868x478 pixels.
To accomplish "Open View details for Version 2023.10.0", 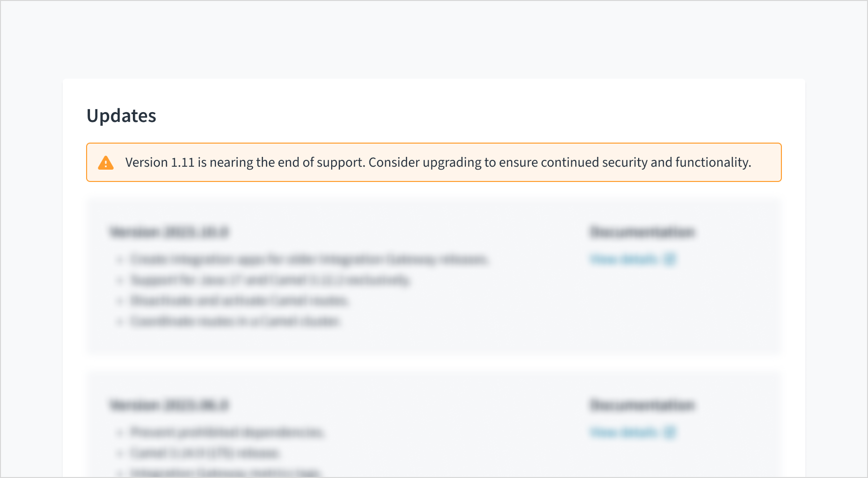I will coord(624,259).
